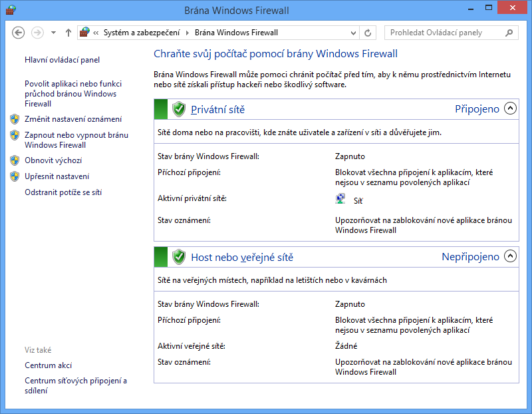The width and height of the screenshot is (532, 414).
Task: Open Hlavní ovládací panel link
Action: pos(62,59)
